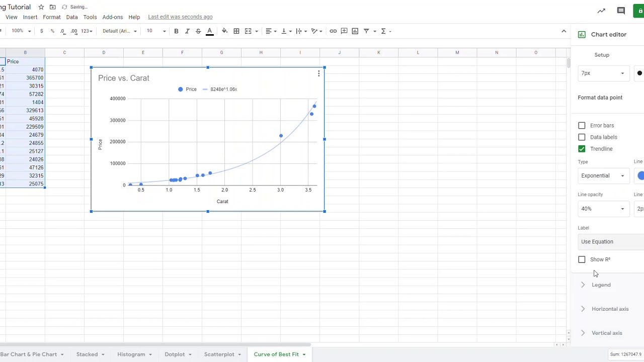Viewport: 644px width, 362px height.
Task: Click the insert chart toolbar icon
Action: click(x=355, y=31)
